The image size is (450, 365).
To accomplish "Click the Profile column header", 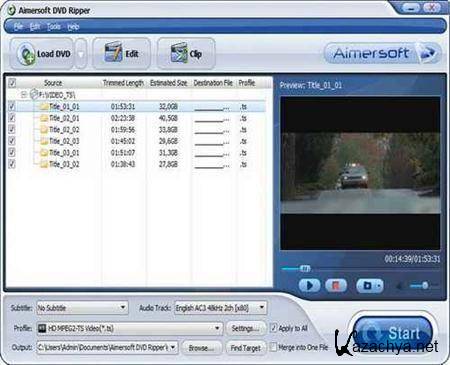I will 247,83.
